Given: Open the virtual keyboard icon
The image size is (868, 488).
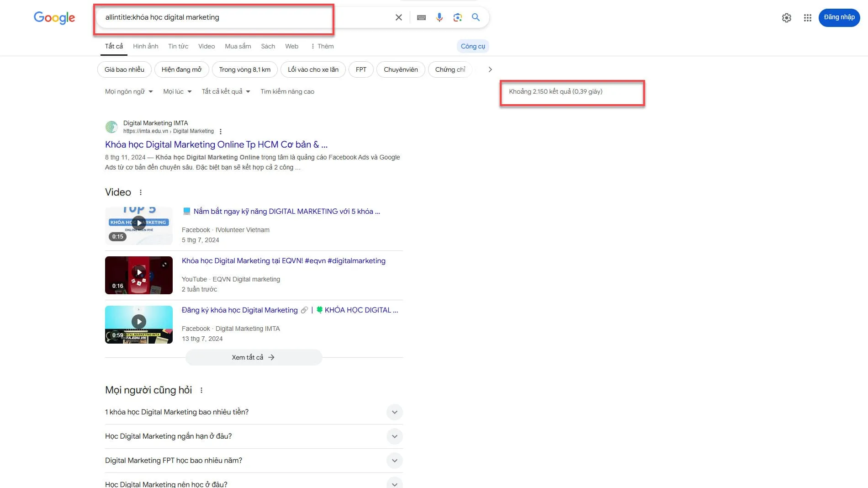Looking at the screenshot, I should [421, 17].
